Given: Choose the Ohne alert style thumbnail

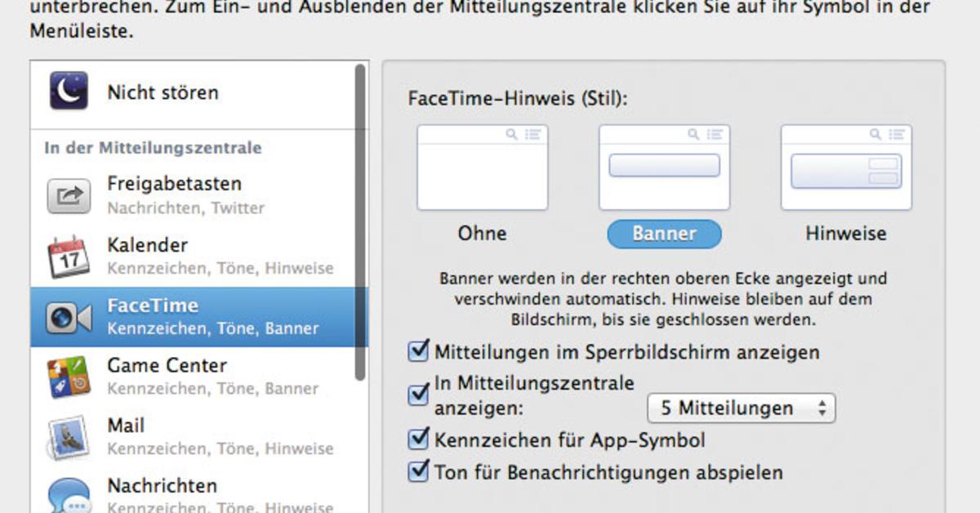Looking at the screenshot, I should tap(482, 167).
